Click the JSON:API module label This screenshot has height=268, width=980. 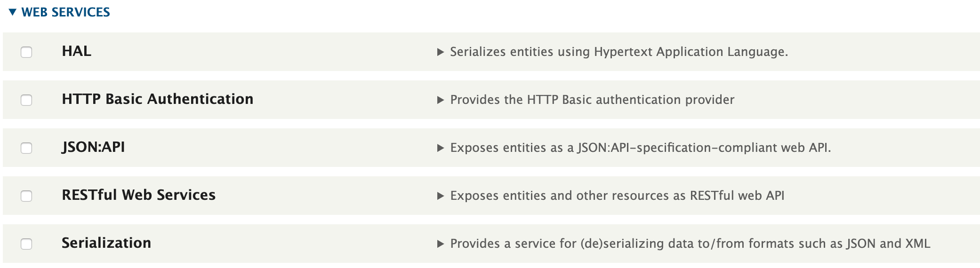[x=93, y=147]
